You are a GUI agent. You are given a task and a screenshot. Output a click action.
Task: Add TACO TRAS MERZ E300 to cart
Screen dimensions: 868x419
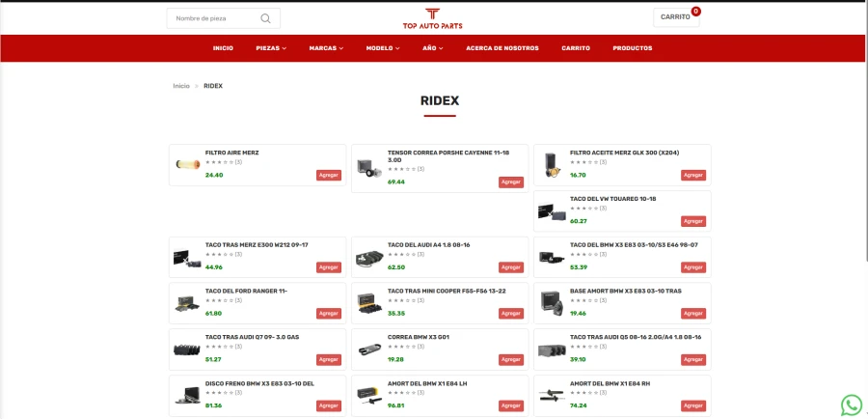point(329,267)
